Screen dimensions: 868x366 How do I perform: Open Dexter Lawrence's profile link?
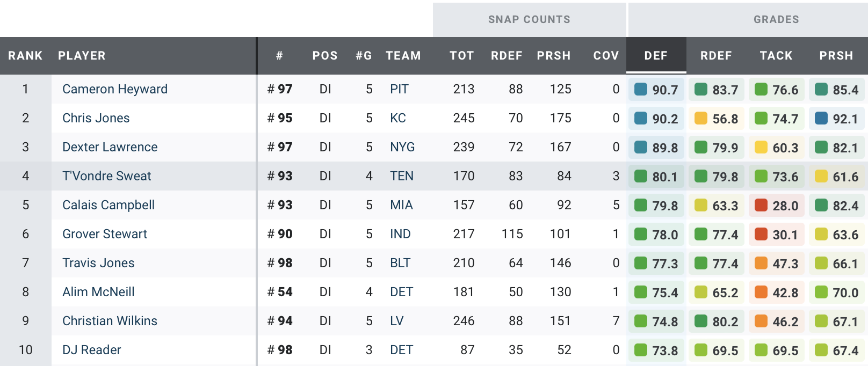pyautogui.click(x=110, y=147)
